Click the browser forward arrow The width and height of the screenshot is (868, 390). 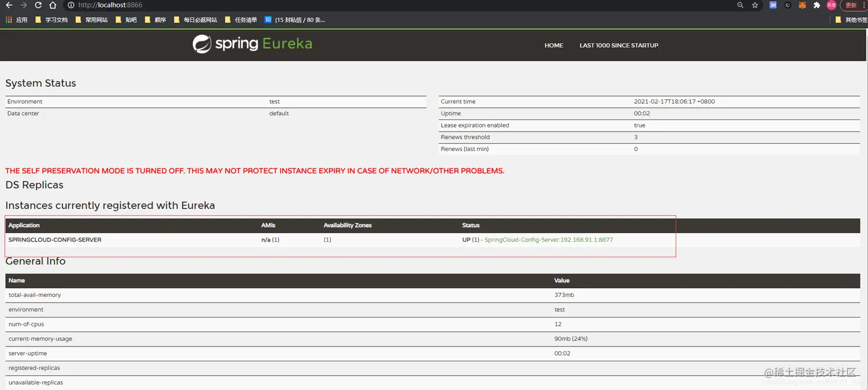pyautogui.click(x=24, y=5)
